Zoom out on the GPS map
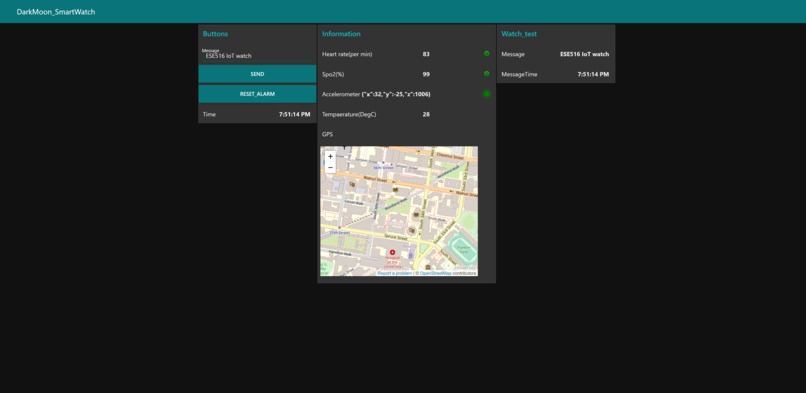The height and width of the screenshot is (393, 806). coord(331,167)
